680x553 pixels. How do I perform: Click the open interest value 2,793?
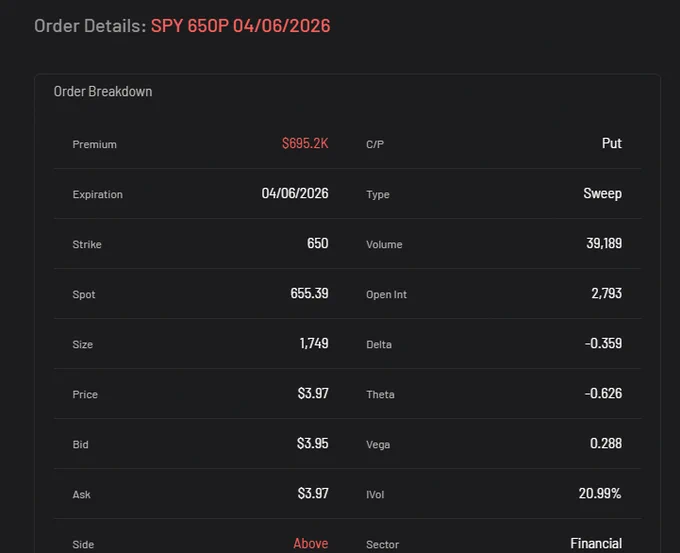(x=607, y=293)
